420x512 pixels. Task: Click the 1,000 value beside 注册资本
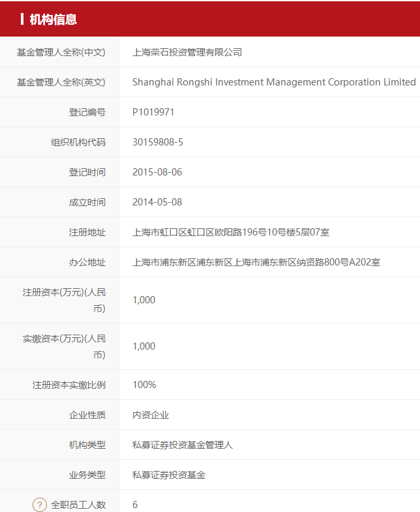tap(144, 300)
